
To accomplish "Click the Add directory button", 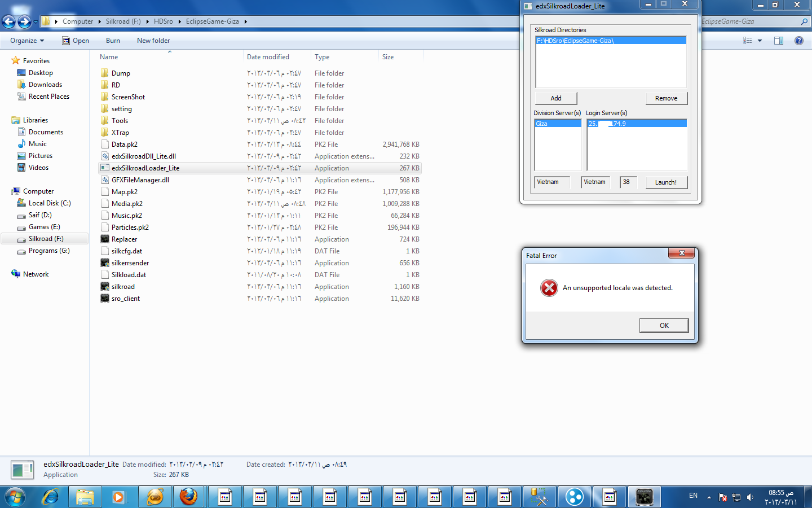I will 556,98.
